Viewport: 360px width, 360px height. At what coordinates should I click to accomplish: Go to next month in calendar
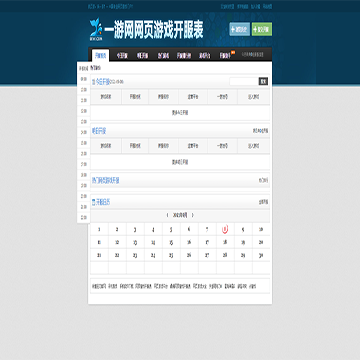[x=193, y=215]
